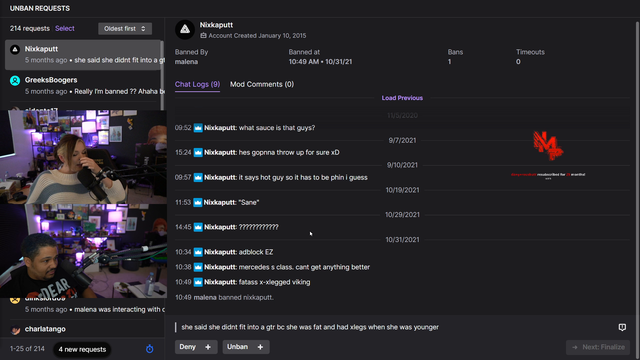Click the unban request message text
The width and height of the screenshot is (640, 360).
coord(310,327)
